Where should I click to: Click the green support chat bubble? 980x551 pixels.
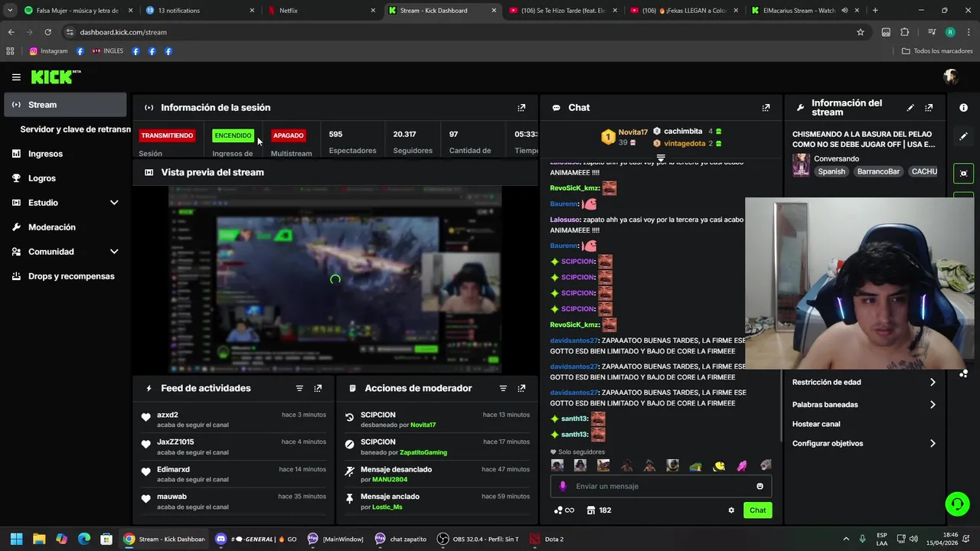957,504
